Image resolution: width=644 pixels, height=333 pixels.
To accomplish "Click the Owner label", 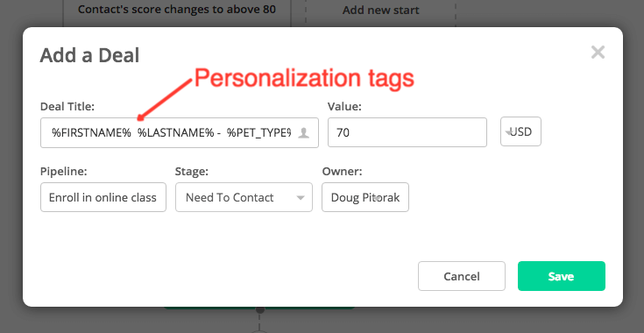I will pyautogui.click(x=342, y=171).
